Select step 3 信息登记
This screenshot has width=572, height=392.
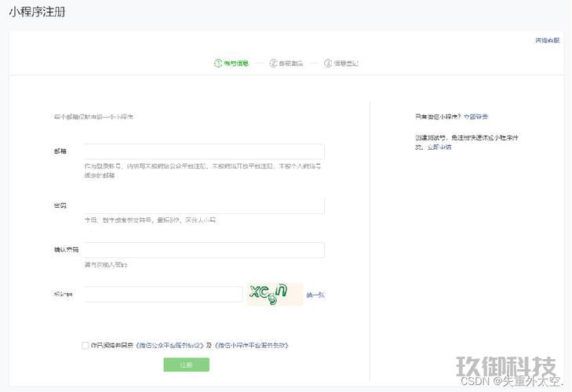click(341, 63)
